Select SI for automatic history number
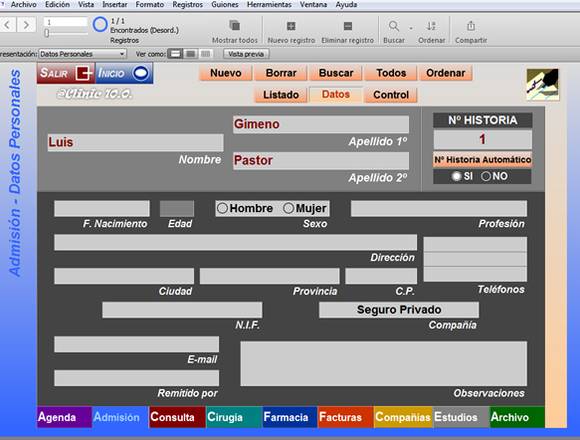This screenshot has width=580, height=440. (x=456, y=176)
